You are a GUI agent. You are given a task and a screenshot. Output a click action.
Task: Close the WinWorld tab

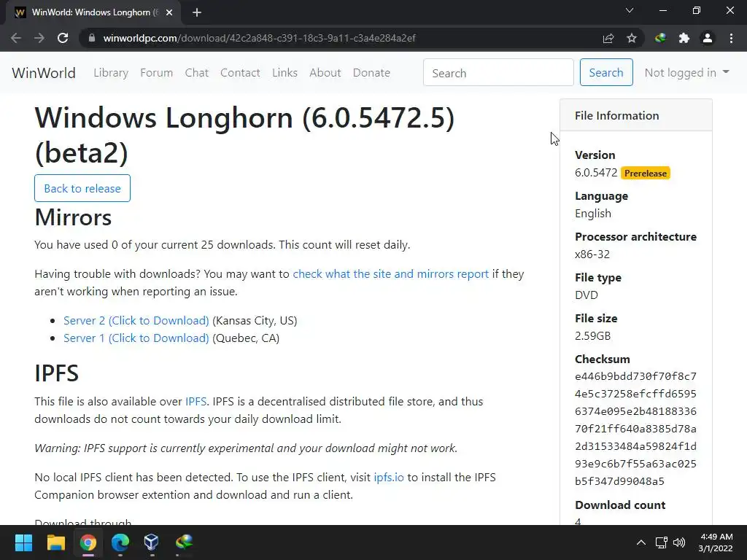[x=169, y=12]
